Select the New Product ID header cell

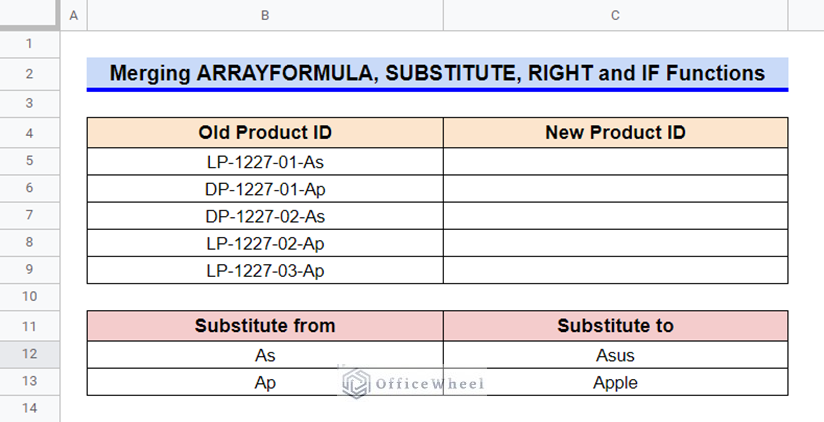(x=615, y=132)
